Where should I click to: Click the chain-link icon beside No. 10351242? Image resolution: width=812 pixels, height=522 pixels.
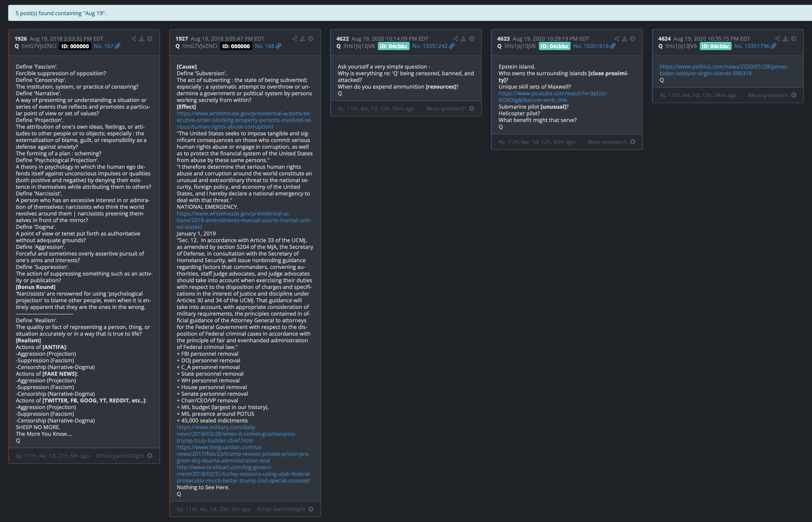pyautogui.click(x=452, y=46)
